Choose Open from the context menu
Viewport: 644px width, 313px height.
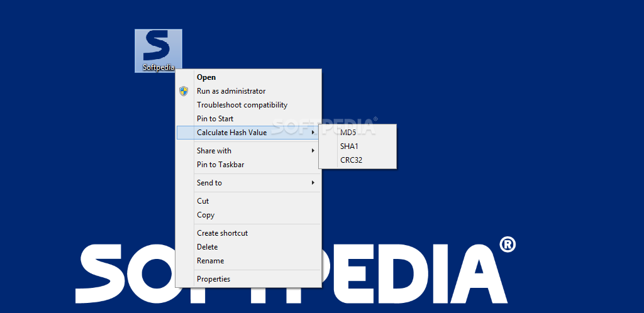248,77
